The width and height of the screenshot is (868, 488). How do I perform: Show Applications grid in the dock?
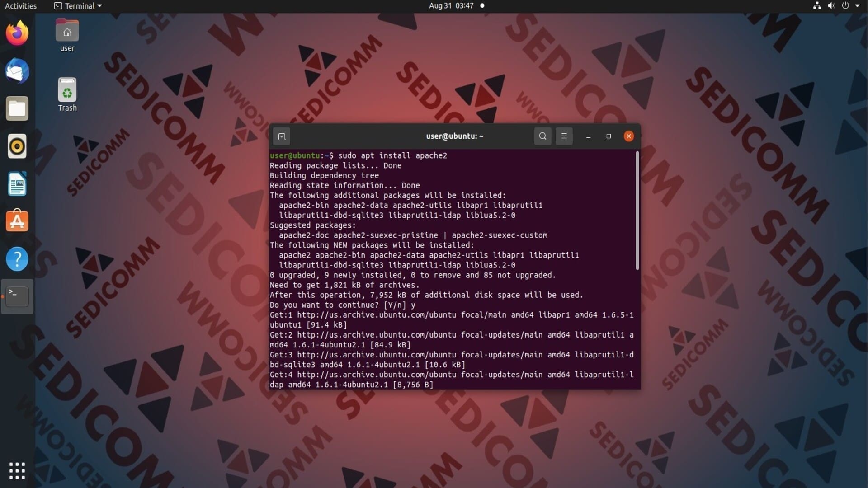pyautogui.click(x=17, y=470)
